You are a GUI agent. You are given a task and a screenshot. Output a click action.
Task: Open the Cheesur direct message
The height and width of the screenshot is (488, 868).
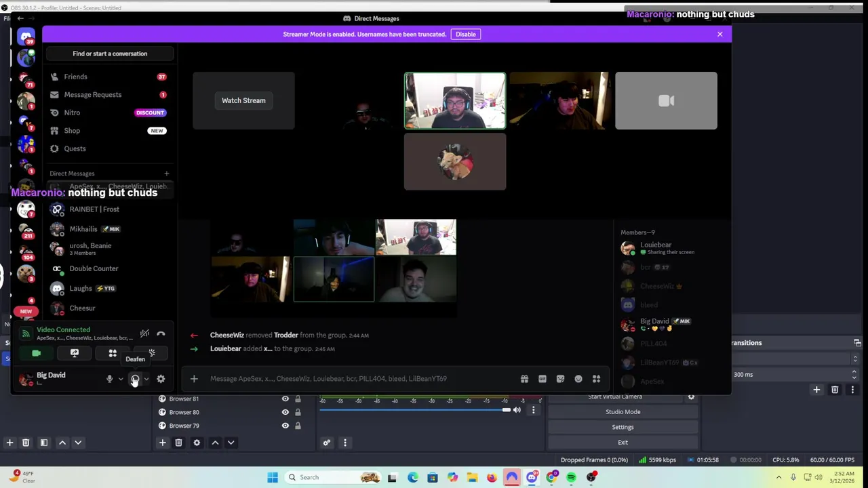point(108,308)
